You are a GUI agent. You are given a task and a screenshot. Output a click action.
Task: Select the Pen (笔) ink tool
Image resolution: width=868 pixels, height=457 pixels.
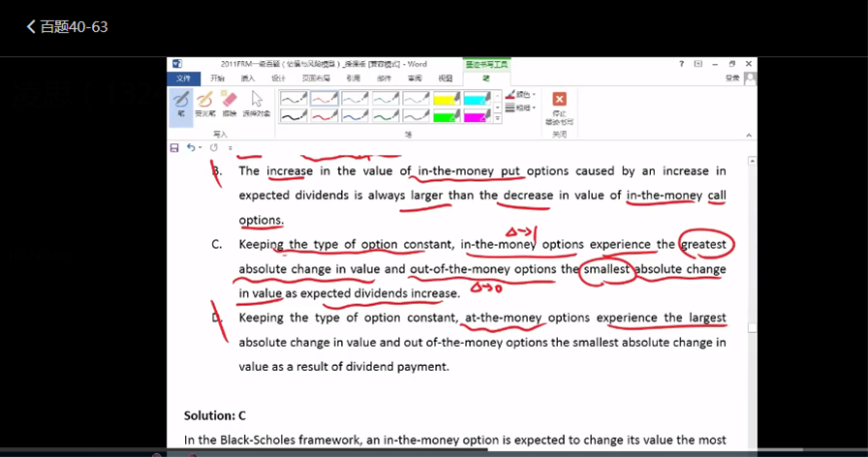point(181,105)
